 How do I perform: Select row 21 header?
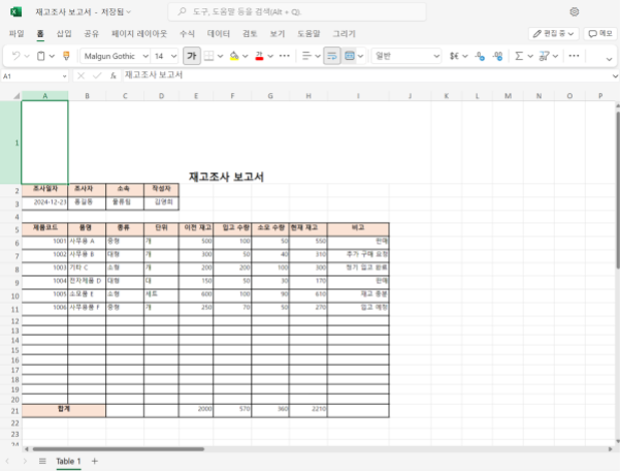pyautogui.click(x=15, y=411)
